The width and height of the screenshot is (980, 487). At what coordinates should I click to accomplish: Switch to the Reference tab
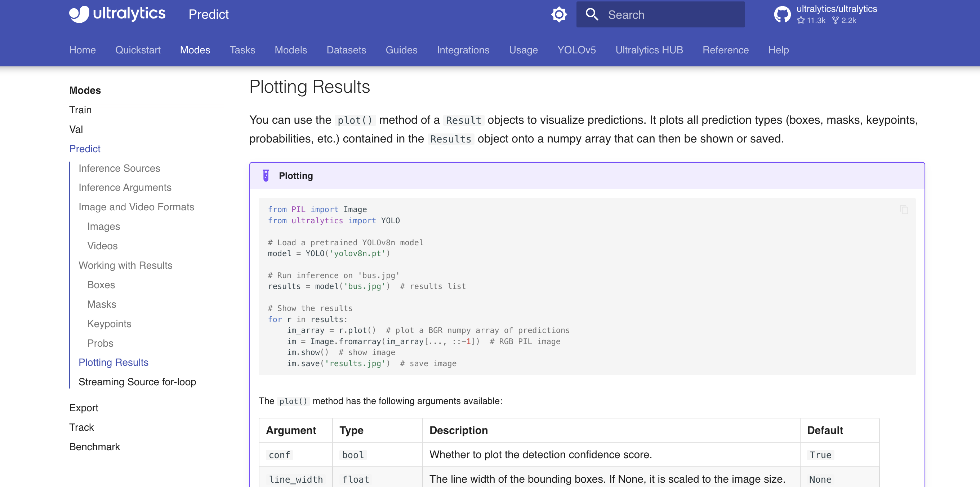pyautogui.click(x=726, y=50)
